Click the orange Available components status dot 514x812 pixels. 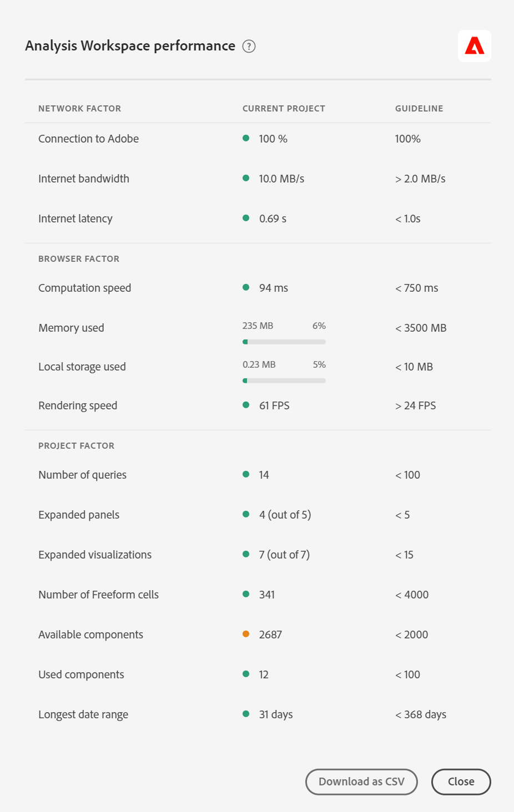point(246,634)
